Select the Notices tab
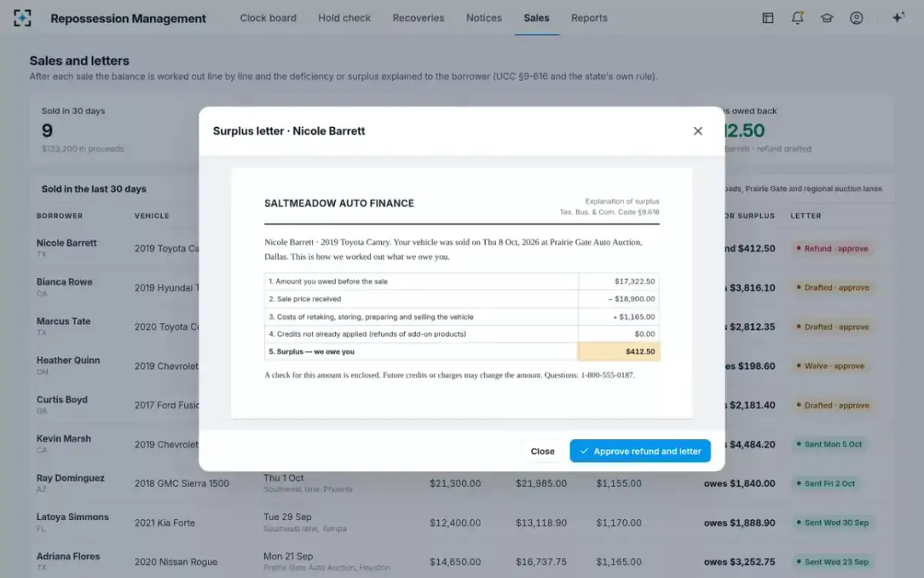924x578 pixels. [484, 18]
